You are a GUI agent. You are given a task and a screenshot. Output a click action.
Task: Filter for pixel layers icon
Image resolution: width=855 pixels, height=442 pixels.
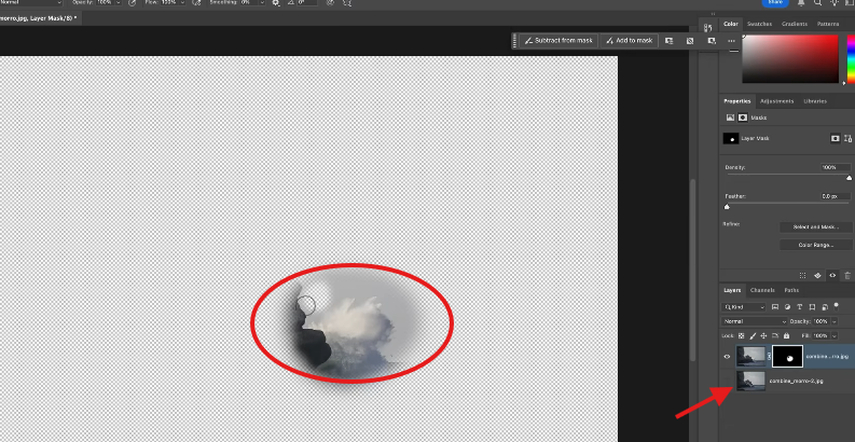(775, 307)
